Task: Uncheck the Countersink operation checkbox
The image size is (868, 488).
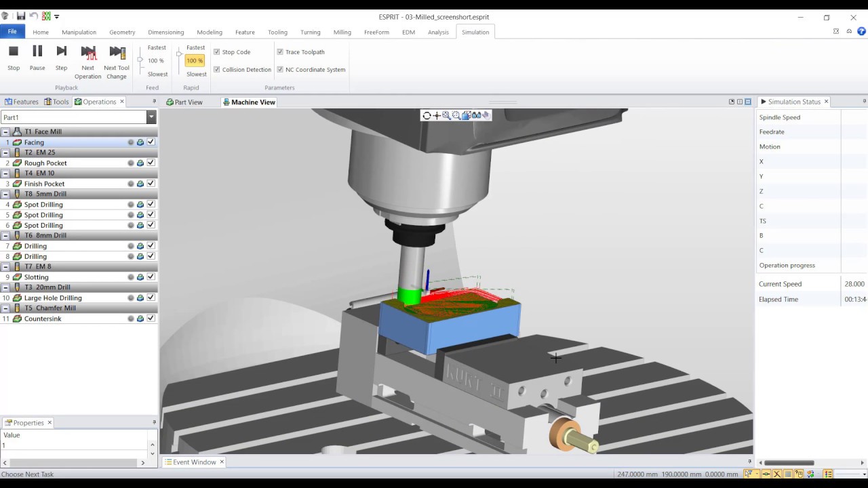Action: (x=151, y=319)
